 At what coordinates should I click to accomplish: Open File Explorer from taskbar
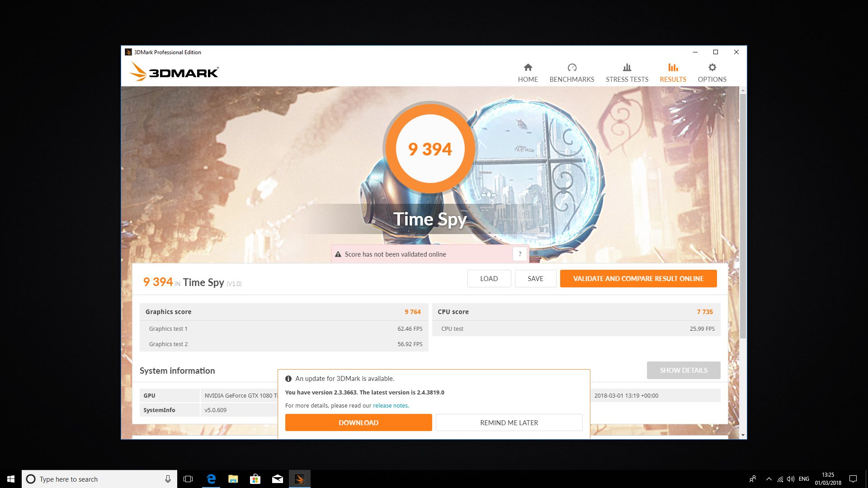pyautogui.click(x=233, y=479)
